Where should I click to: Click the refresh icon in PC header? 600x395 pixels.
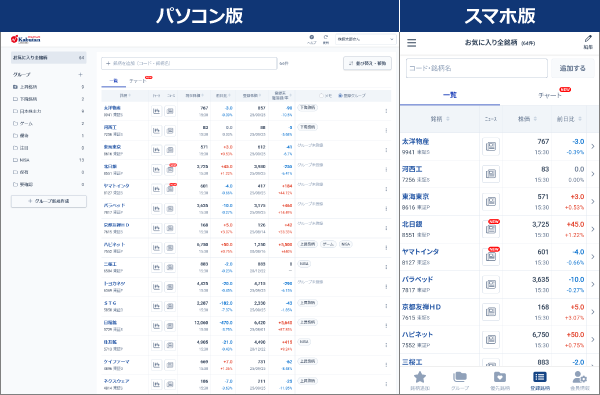[326, 37]
